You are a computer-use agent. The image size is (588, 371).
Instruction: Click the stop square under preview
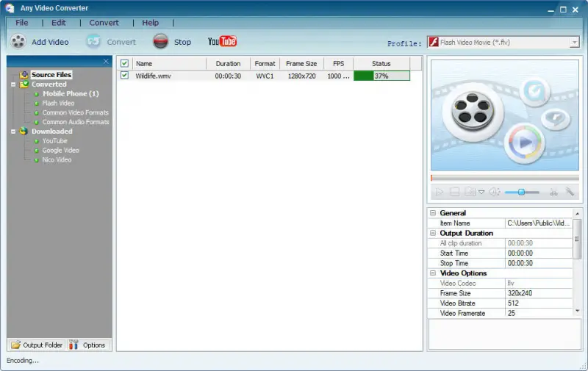pyautogui.click(x=454, y=192)
